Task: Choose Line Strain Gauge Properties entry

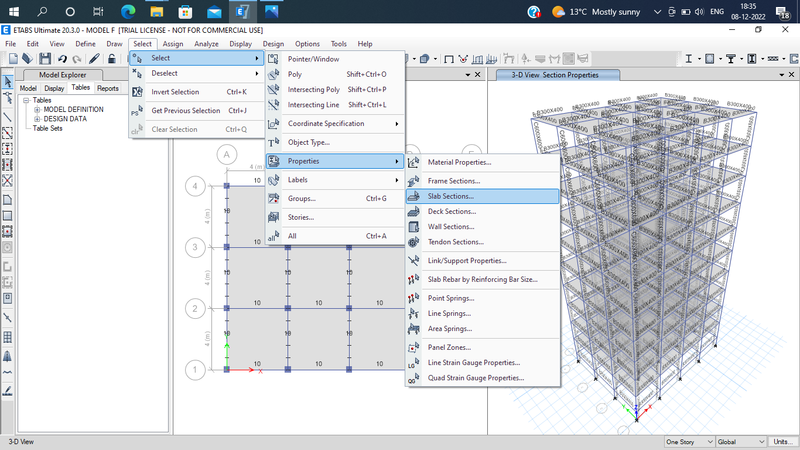Action: click(x=483, y=363)
